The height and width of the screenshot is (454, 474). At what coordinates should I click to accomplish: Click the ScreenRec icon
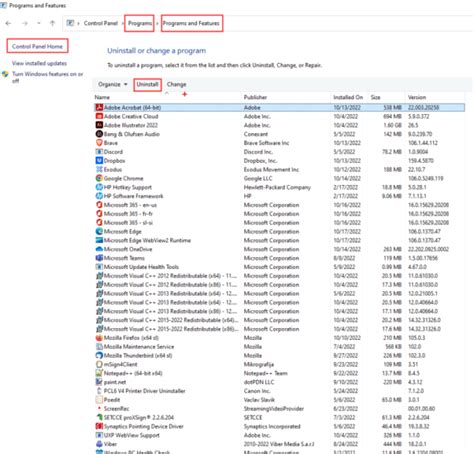point(99,408)
